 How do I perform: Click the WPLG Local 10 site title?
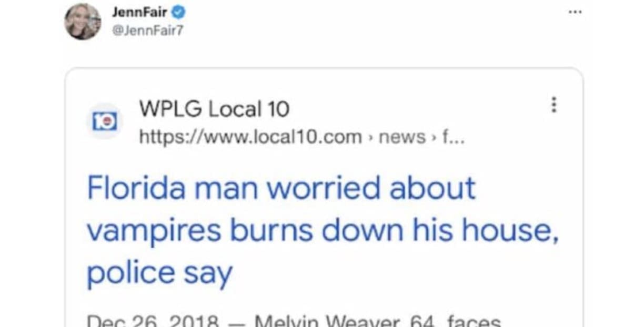pyautogui.click(x=214, y=109)
